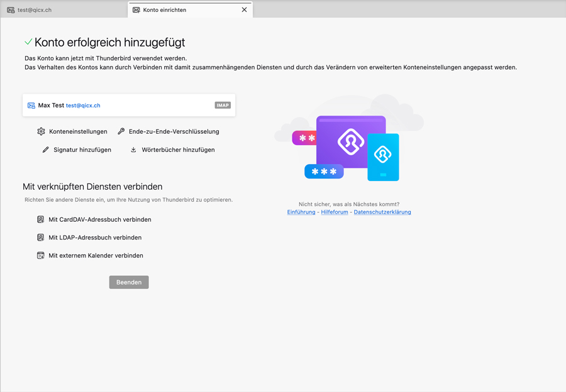Click the key icon for Ende-zu-Ende-Verschlüsselung

(x=121, y=131)
